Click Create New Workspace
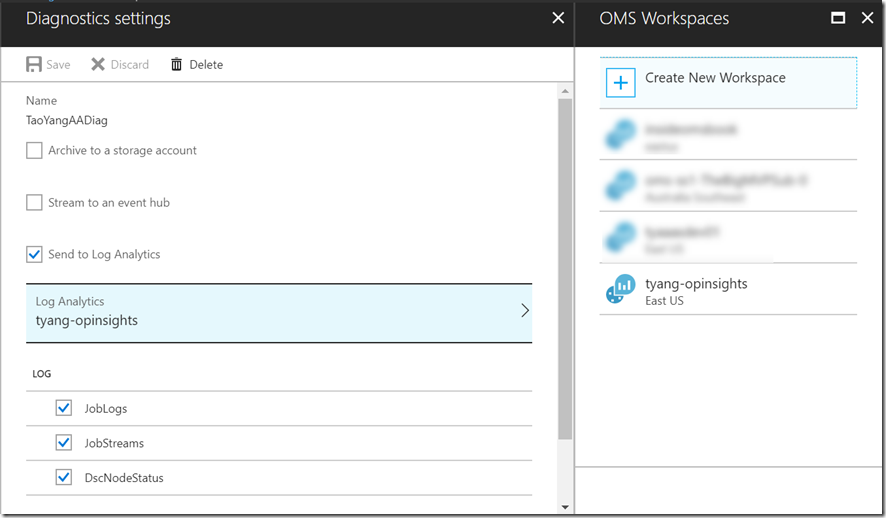Screen dimensions: 886x518 pos(728,82)
